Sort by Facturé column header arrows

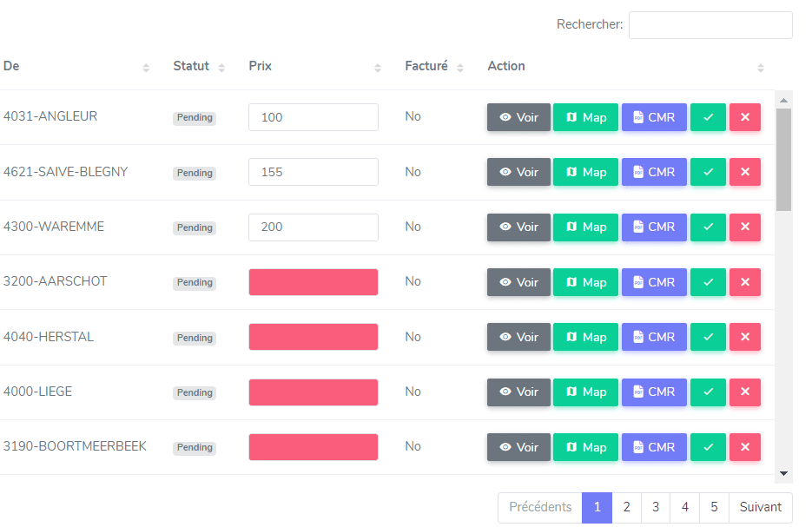click(x=460, y=68)
